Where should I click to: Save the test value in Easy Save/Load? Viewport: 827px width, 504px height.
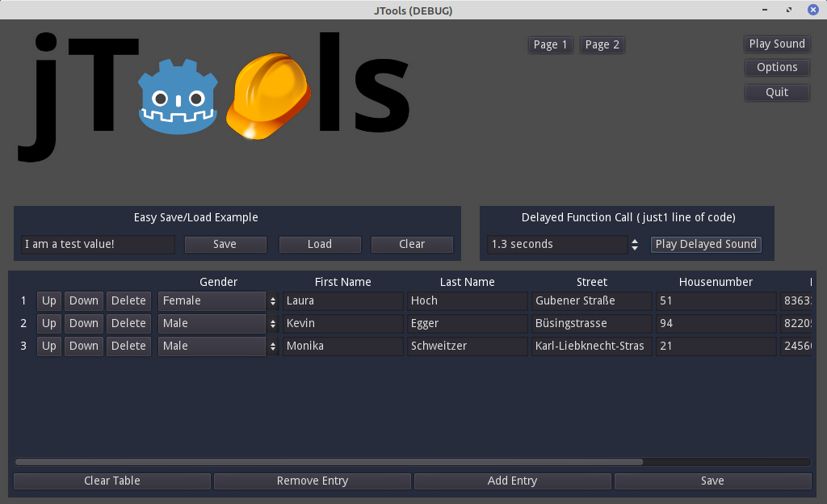click(225, 244)
